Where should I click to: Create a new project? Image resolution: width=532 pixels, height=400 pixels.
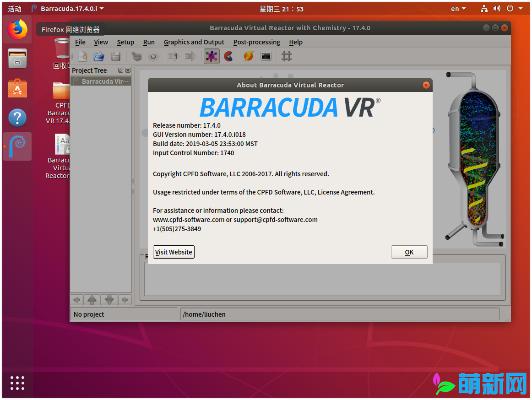[83, 56]
